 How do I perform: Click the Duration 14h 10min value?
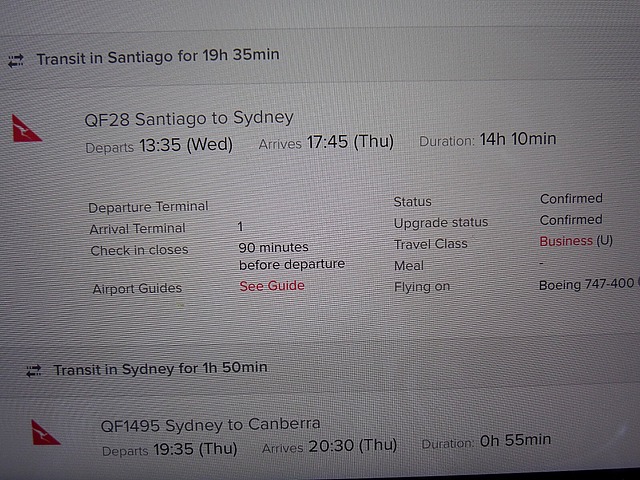click(488, 140)
